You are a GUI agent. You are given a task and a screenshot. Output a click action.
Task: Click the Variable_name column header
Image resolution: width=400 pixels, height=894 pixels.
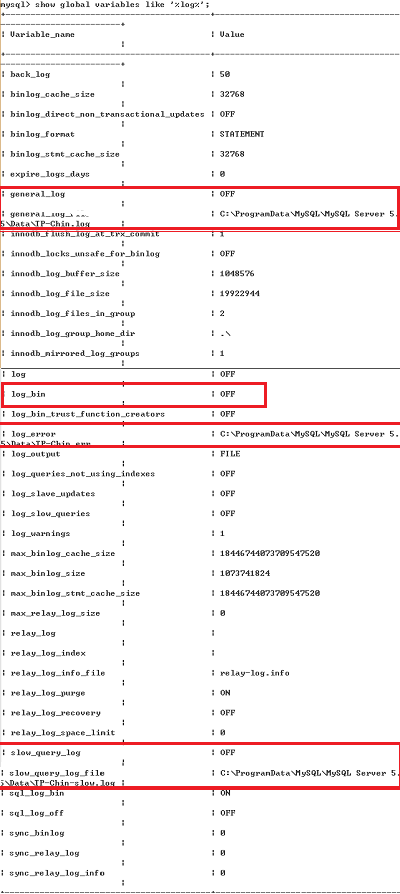click(43, 35)
